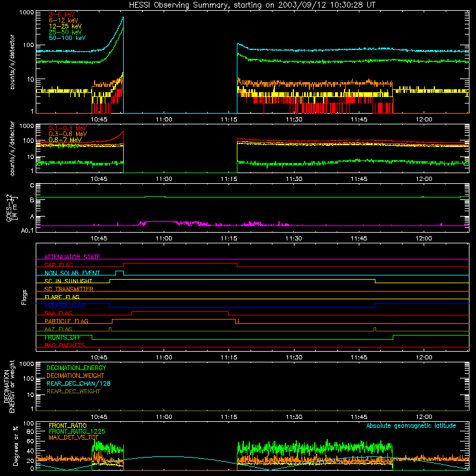Click the SC_IN_SUNLIGHT flag label
Image resolution: width=476 pixels, height=476 pixels.
(x=68, y=281)
